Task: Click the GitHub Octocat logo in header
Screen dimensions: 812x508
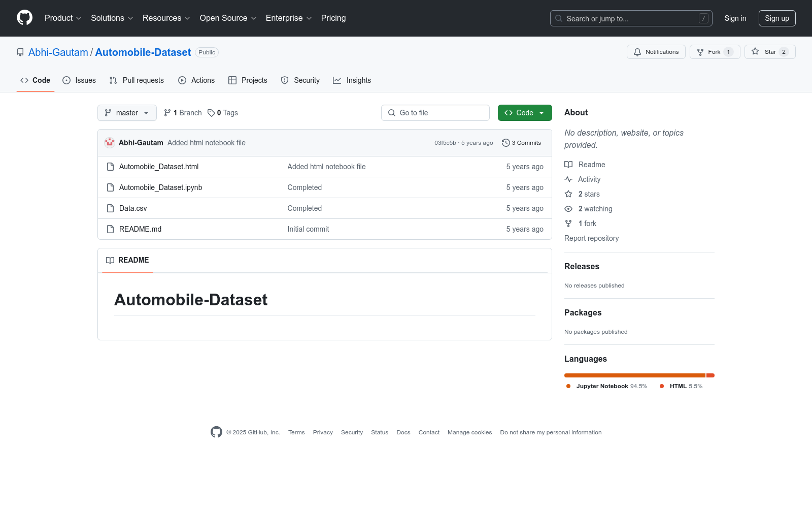Action: [x=24, y=18]
